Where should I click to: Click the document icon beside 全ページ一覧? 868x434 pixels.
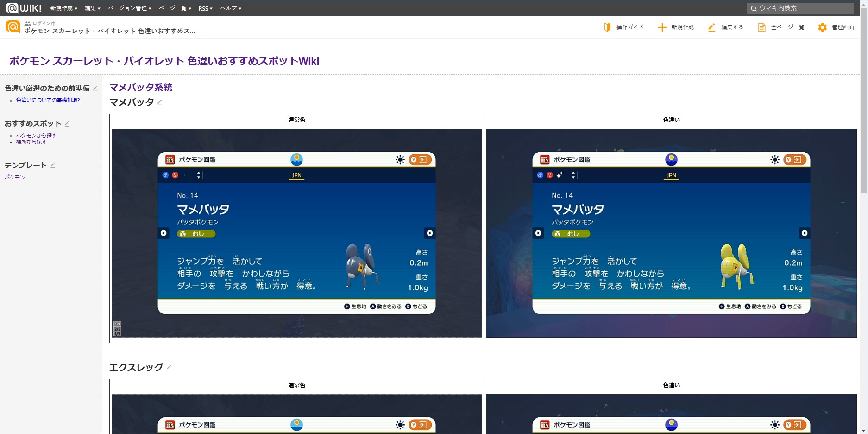coord(761,27)
